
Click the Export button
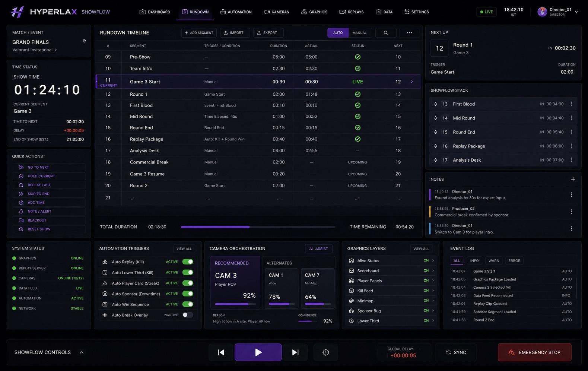point(268,33)
